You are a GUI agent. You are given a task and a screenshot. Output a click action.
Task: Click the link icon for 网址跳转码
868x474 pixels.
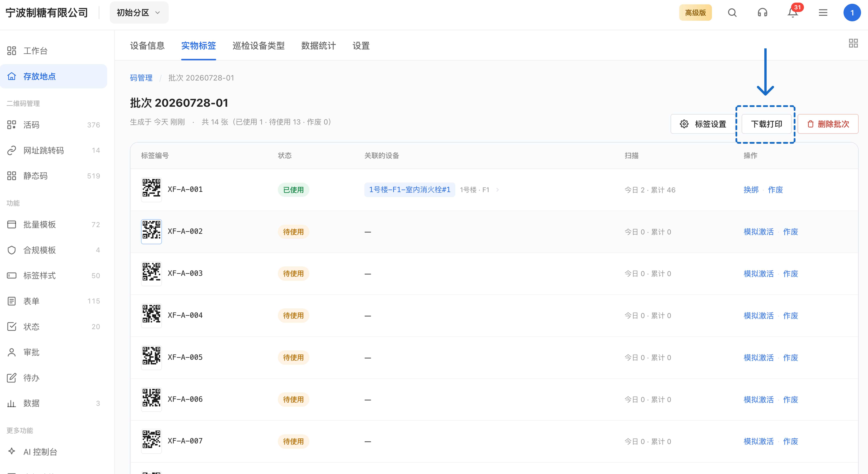[12, 150]
